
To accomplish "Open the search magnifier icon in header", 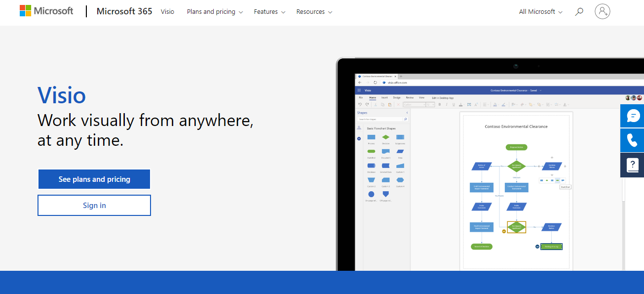I will click(579, 11).
